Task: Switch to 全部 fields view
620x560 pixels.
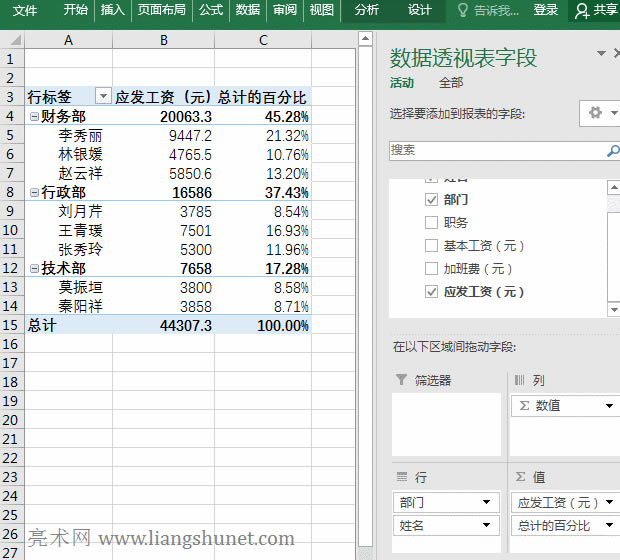Action: pyautogui.click(x=451, y=83)
